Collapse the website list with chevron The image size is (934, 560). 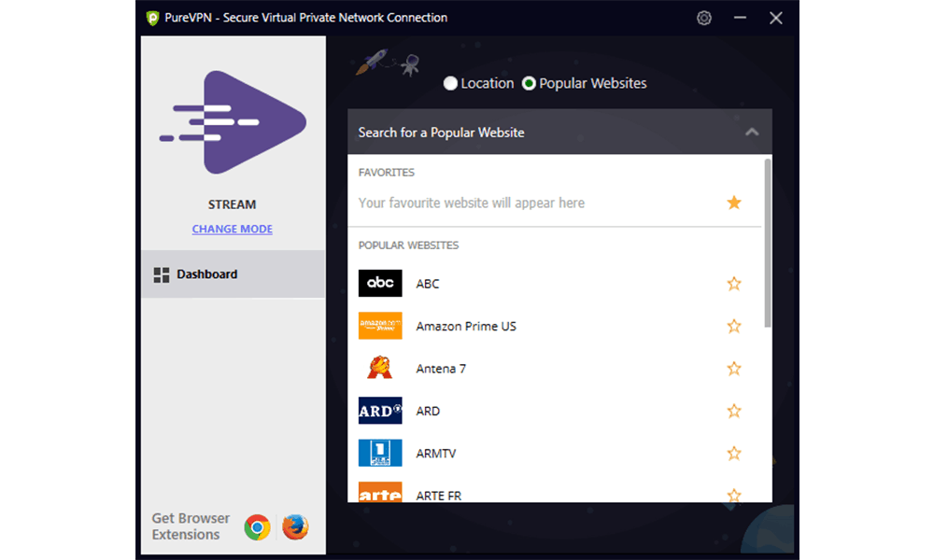[752, 133]
